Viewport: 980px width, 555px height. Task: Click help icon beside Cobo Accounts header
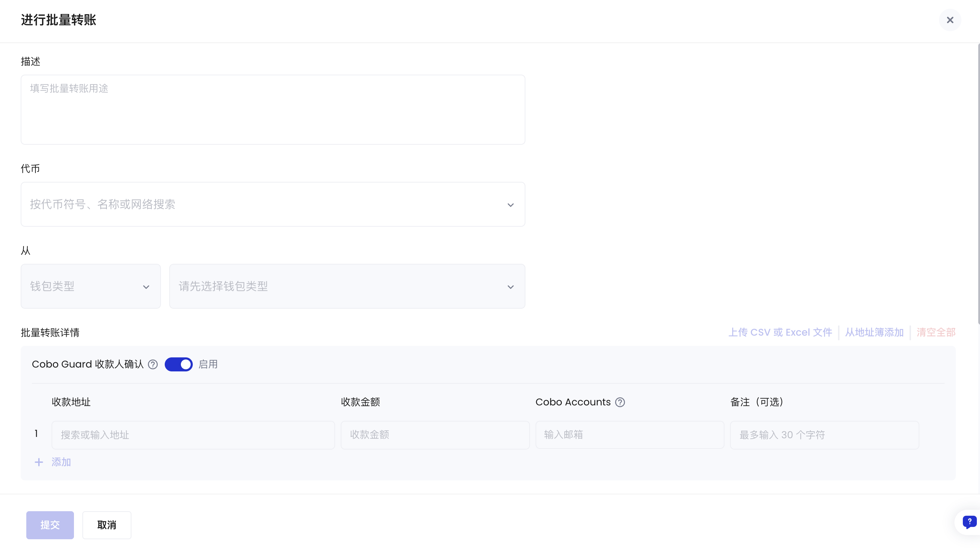click(620, 402)
